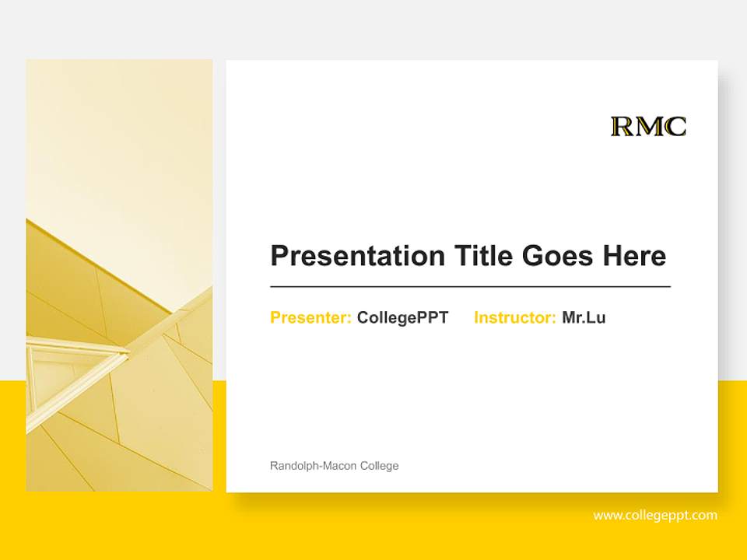Open the www.collegeppt.com link
The height and width of the screenshot is (560, 747).
tap(655, 515)
